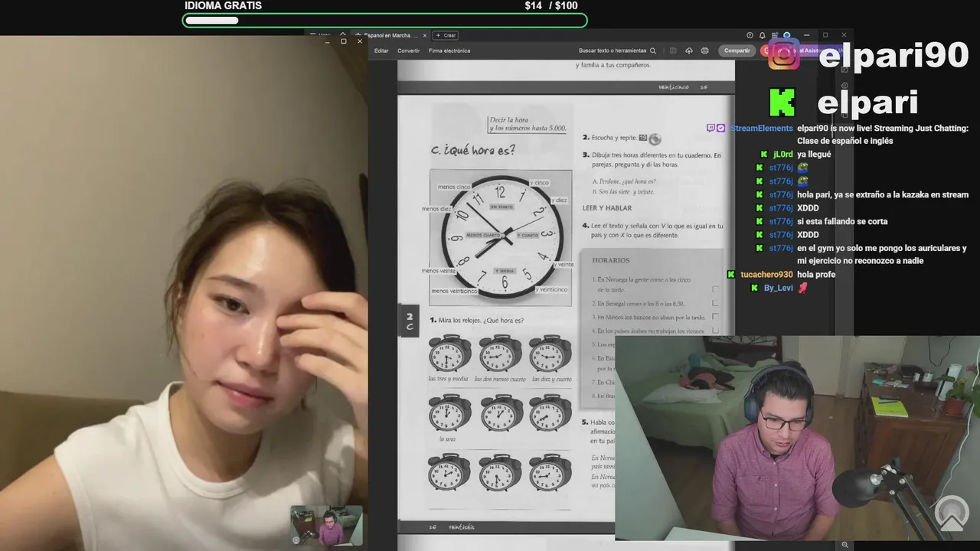Switch to the Español en Marcha tab
This screenshot has height=551, width=980.
coord(390,35)
